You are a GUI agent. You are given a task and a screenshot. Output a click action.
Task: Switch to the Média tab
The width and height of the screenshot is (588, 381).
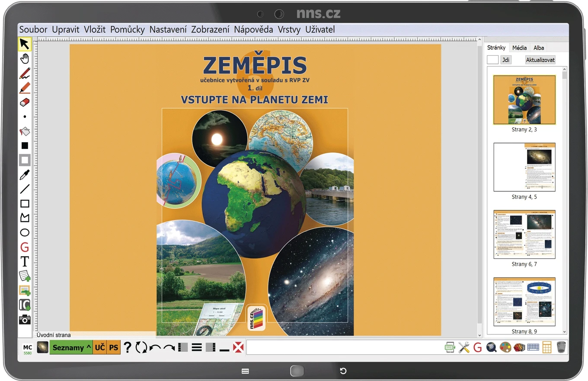[x=520, y=48]
